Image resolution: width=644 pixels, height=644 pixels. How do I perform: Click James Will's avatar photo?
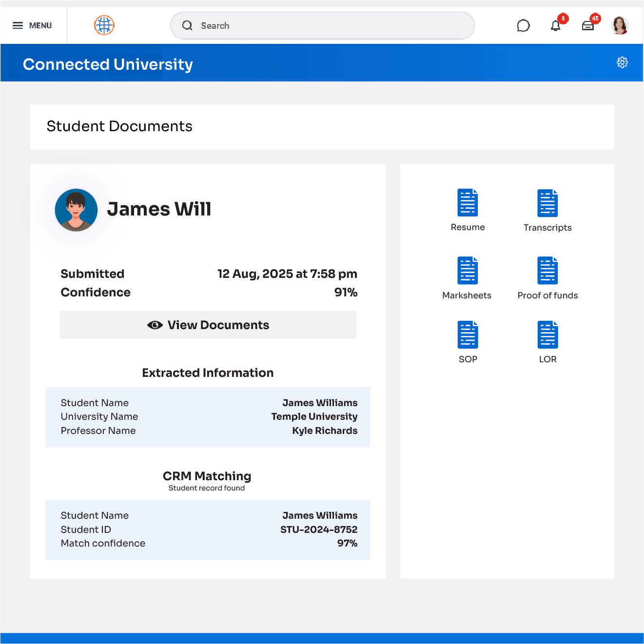point(76,210)
